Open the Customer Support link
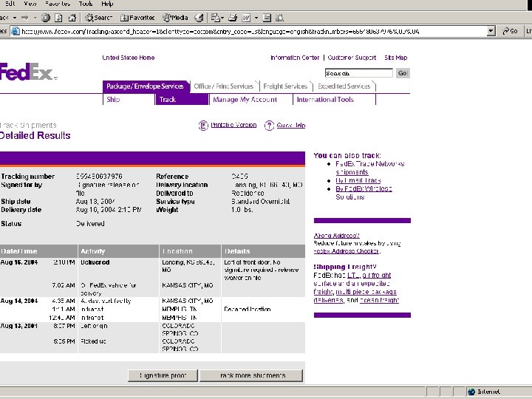 (x=352, y=58)
